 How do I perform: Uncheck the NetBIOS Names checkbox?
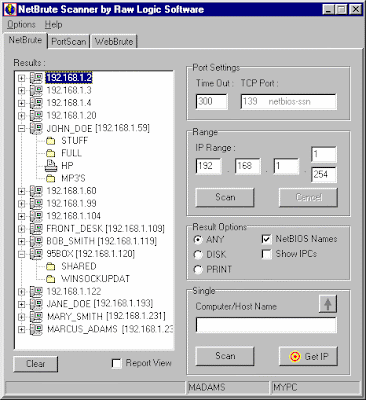(x=267, y=239)
